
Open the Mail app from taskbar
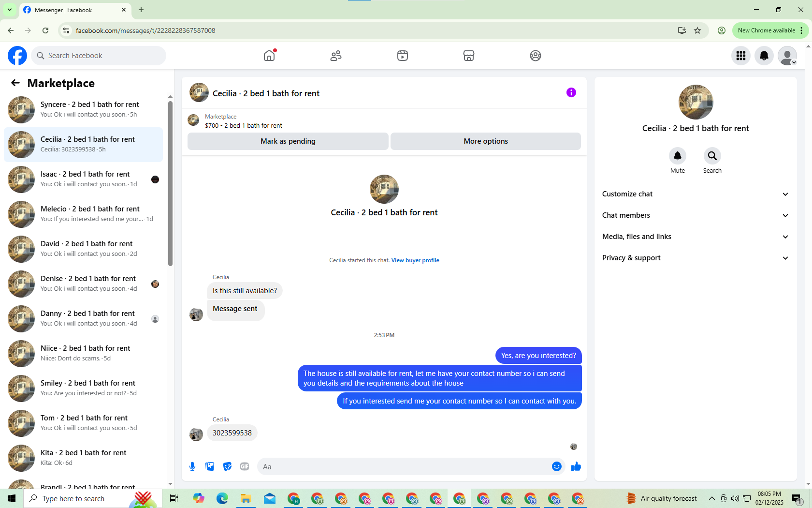click(x=270, y=498)
